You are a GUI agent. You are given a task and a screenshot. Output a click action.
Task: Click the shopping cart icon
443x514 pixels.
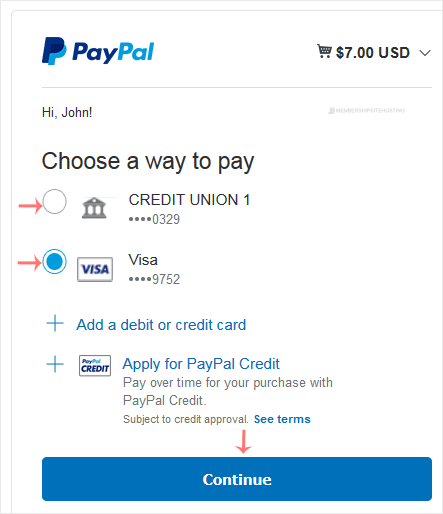click(324, 51)
